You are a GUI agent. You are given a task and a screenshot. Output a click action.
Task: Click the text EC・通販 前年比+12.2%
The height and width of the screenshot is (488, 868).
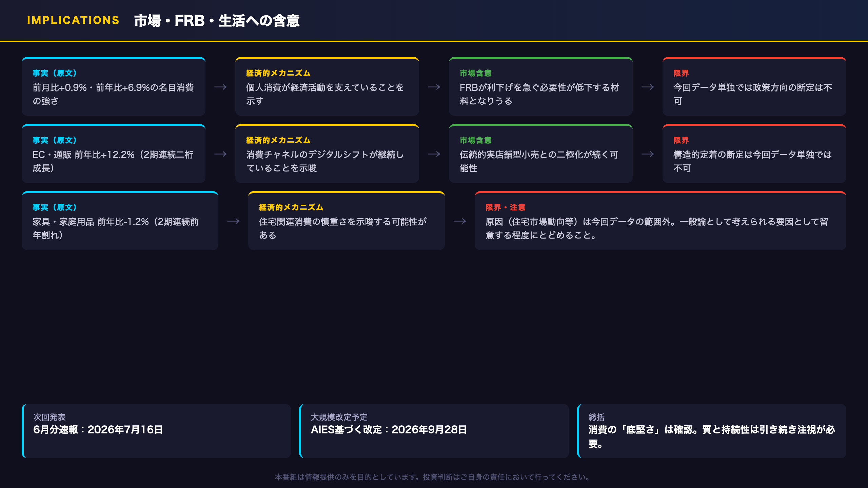83,155
